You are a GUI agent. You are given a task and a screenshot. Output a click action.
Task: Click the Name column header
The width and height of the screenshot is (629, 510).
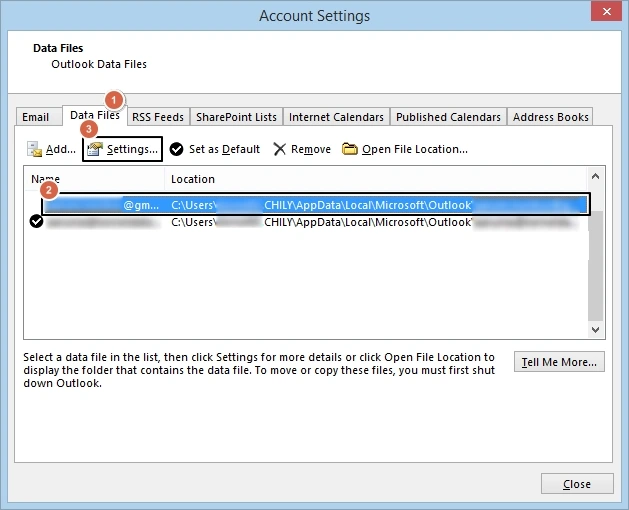pos(94,179)
